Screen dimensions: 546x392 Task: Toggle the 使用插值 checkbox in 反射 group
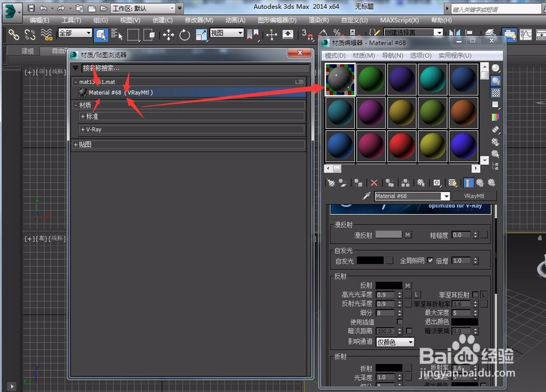point(400,322)
